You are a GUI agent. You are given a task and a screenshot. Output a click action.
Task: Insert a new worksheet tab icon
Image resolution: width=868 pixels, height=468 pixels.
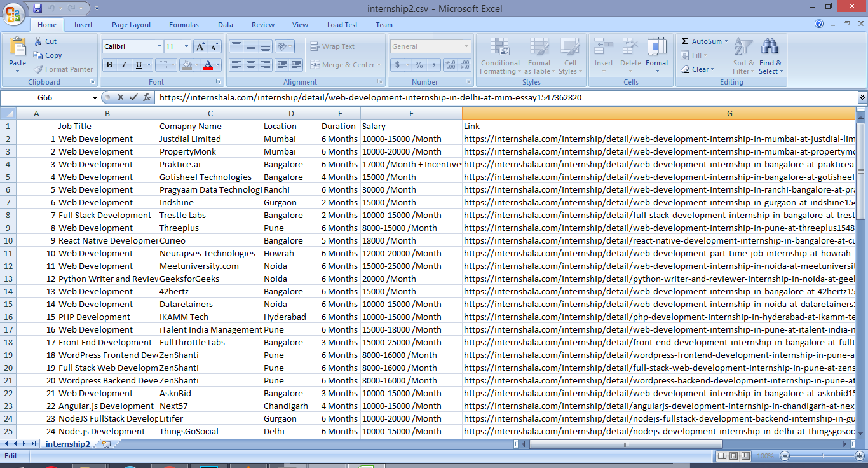point(106,444)
